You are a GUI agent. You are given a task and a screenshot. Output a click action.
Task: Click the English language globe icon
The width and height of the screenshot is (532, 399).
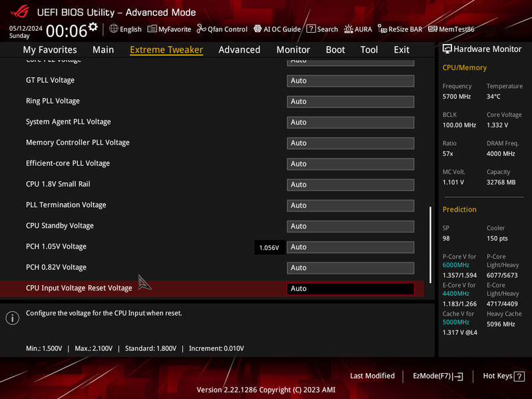click(x=114, y=29)
